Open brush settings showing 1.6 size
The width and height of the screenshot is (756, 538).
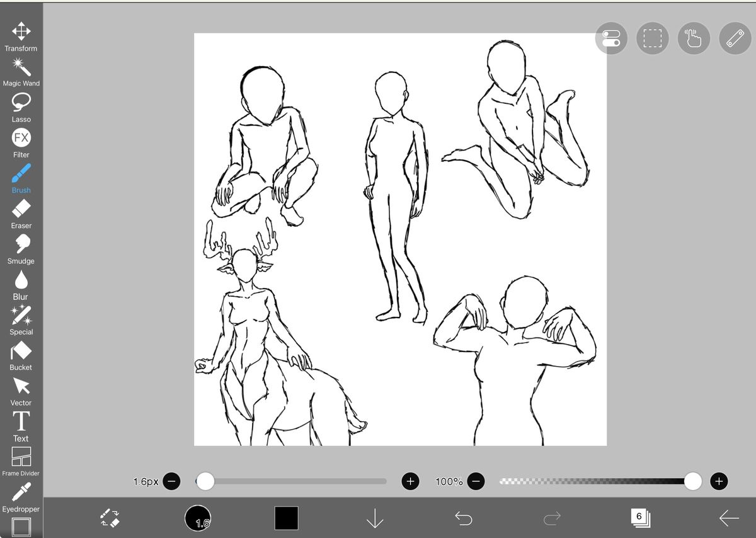click(198, 518)
